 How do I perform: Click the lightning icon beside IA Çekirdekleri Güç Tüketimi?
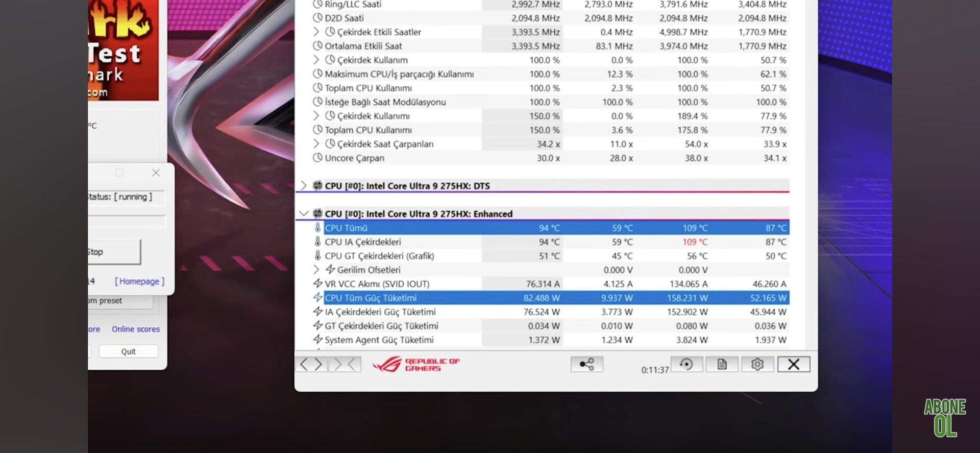pyautogui.click(x=317, y=312)
